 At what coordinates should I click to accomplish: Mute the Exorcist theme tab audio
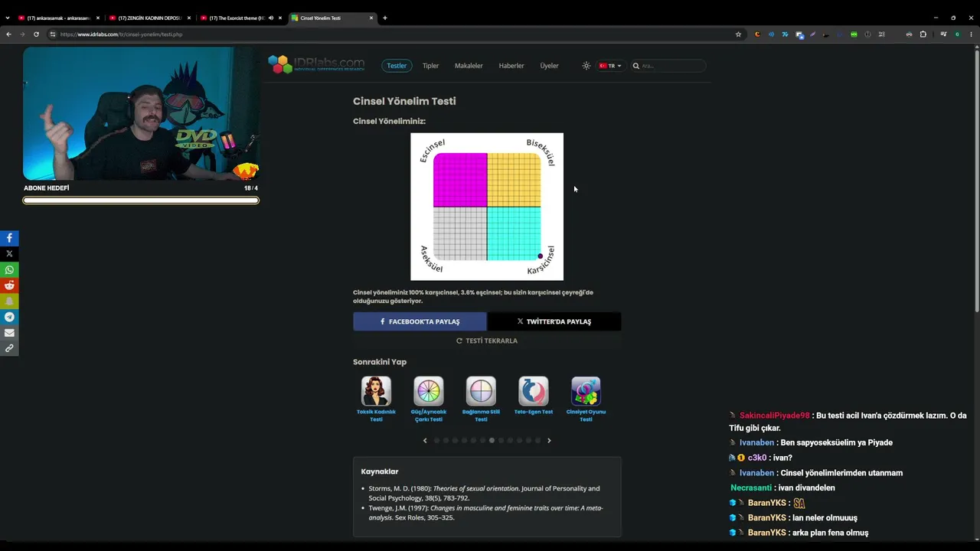point(270,18)
